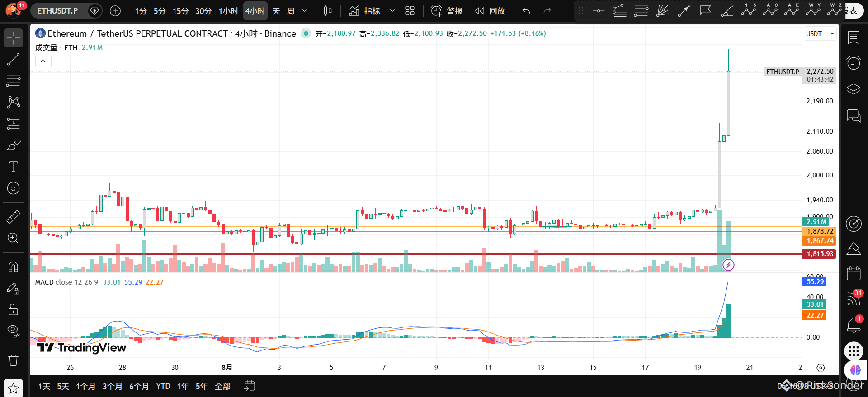Image resolution: width=868 pixels, height=397 pixels.
Task: Switch to 1小时 timeframe
Action: coord(228,11)
